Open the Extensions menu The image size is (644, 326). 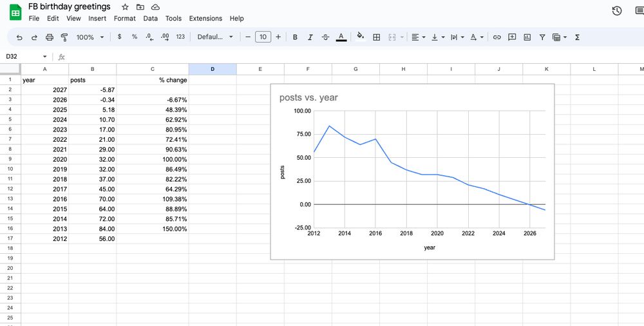coord(205,19)
